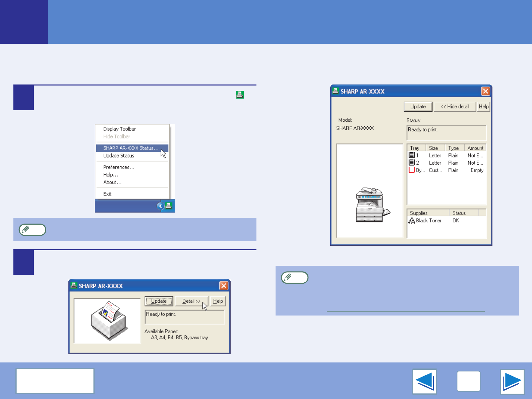Click Update in the small status window
Image resolution: width=532 pixels, height=399 pixels.
[159, 301]
